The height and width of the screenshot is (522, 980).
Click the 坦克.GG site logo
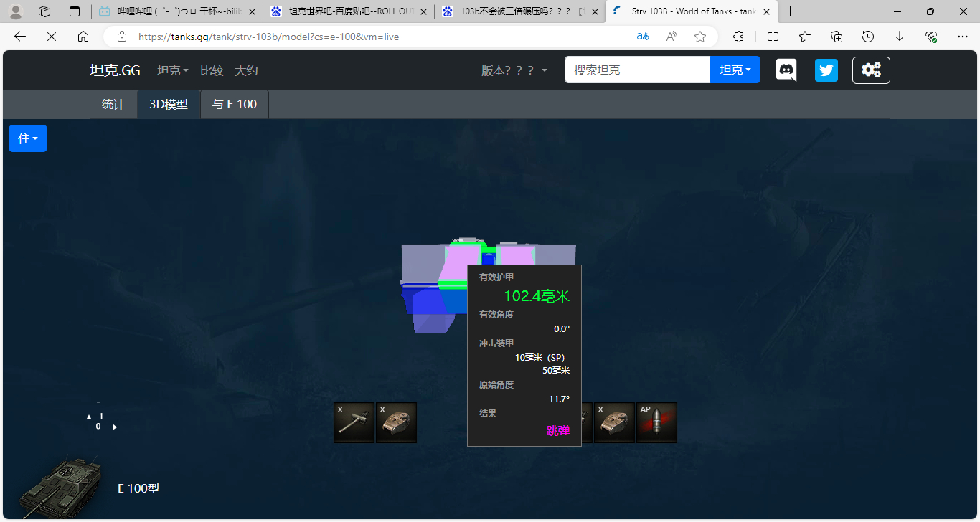115,70
